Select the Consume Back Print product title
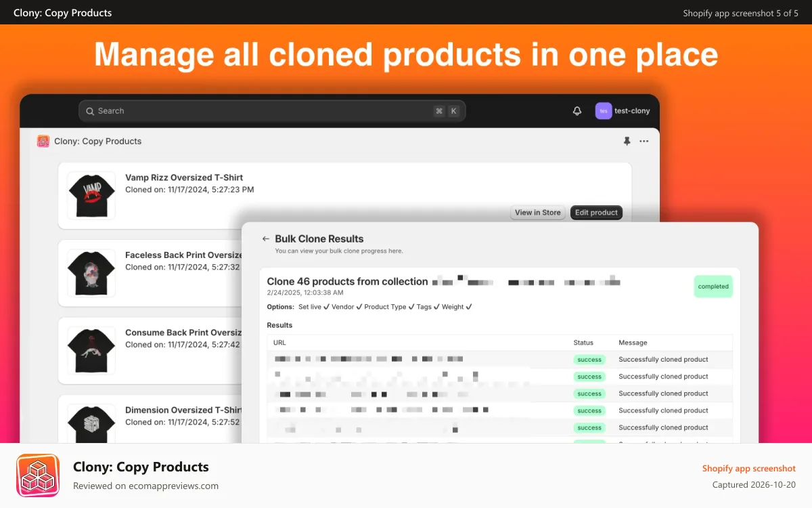 pos(183,333)
